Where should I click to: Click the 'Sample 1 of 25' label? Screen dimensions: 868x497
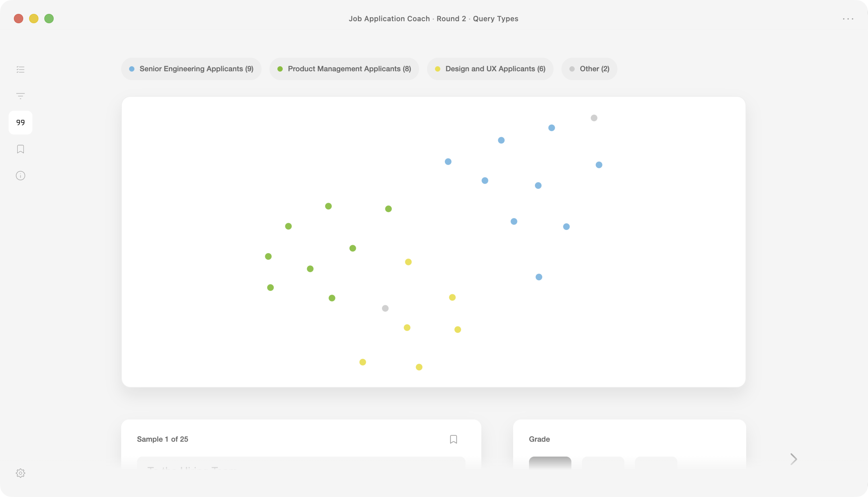162,439
